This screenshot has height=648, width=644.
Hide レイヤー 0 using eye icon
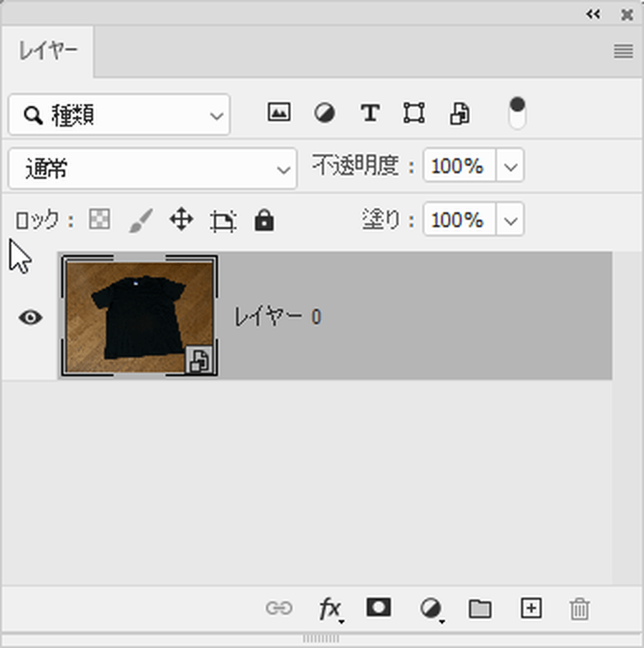pyautogui.click(x=30, y=317)
